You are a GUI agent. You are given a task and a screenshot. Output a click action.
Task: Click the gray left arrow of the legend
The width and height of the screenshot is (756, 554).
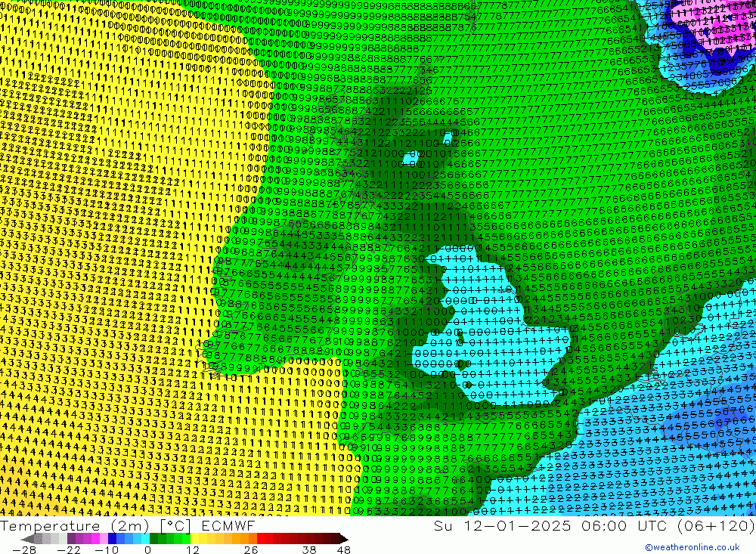click(x=28, y=539)
